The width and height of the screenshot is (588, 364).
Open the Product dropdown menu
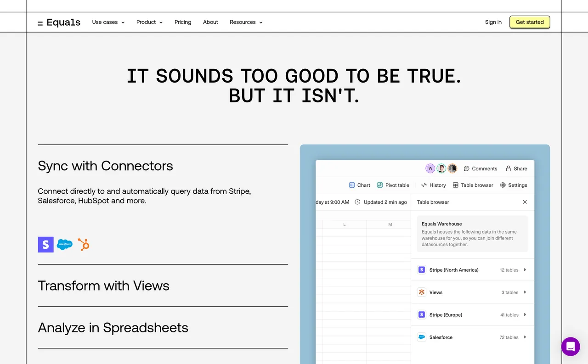pyautogui.click(x=149, y=22)
